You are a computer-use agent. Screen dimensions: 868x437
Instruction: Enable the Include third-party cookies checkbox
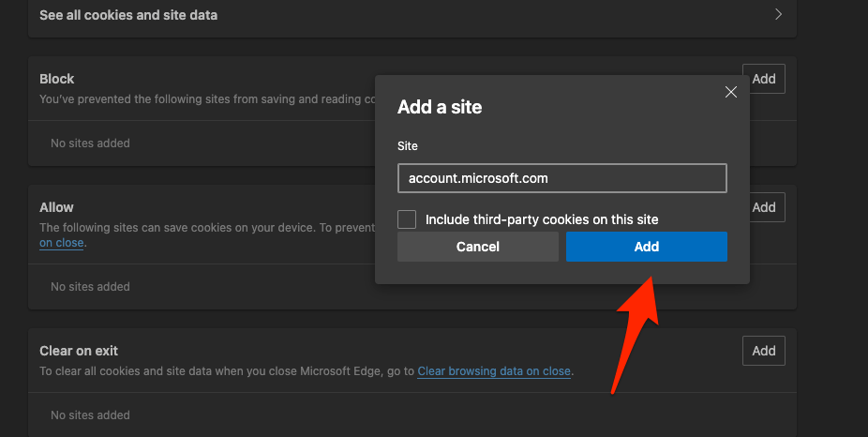pyautogui.click(x=407, y=219)
